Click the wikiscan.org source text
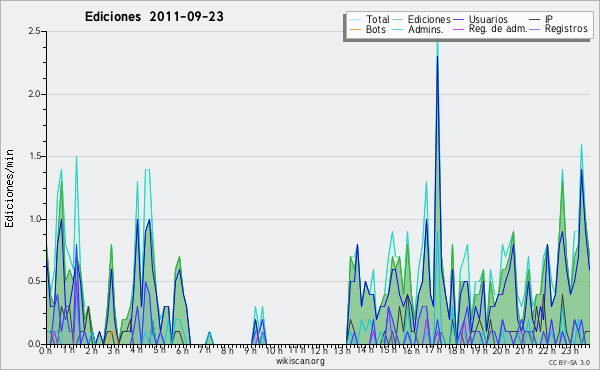This screenshot has width=600, height=370. 300,361
